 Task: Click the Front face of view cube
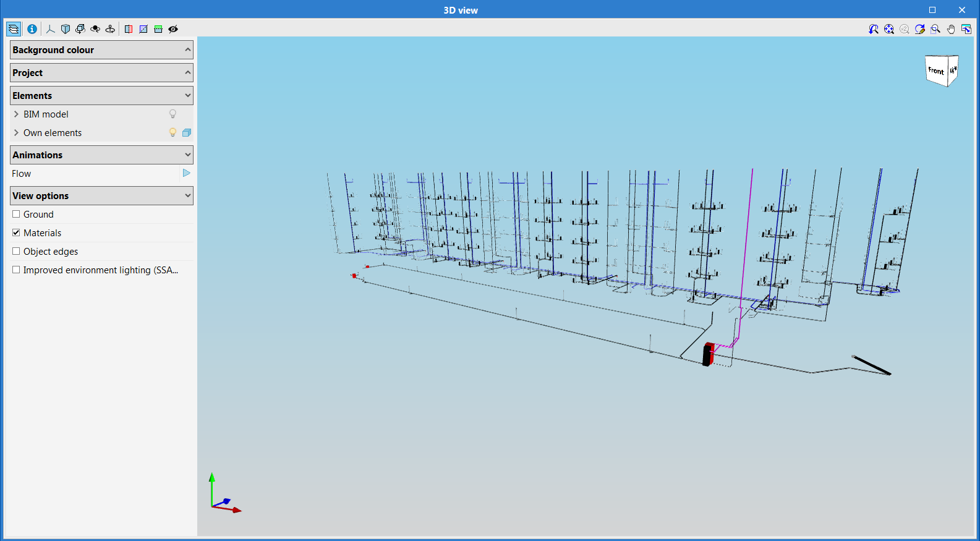click(935, 71)
